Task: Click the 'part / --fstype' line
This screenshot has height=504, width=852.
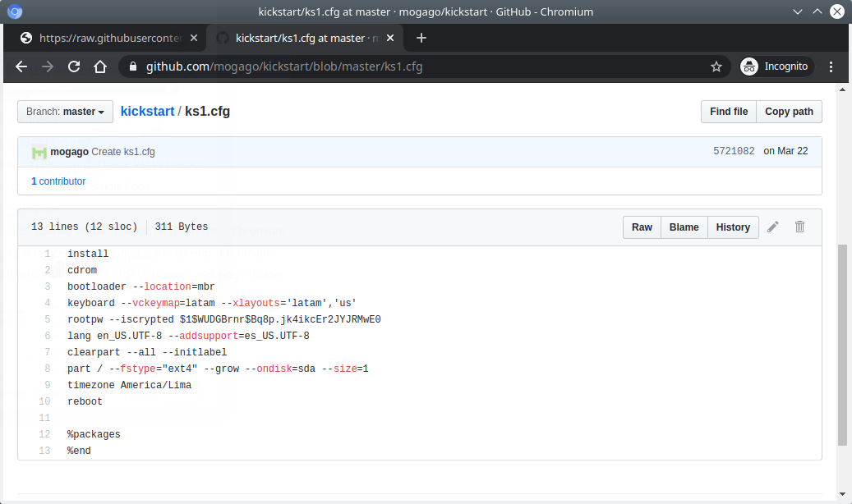Action: click(218, 369)
